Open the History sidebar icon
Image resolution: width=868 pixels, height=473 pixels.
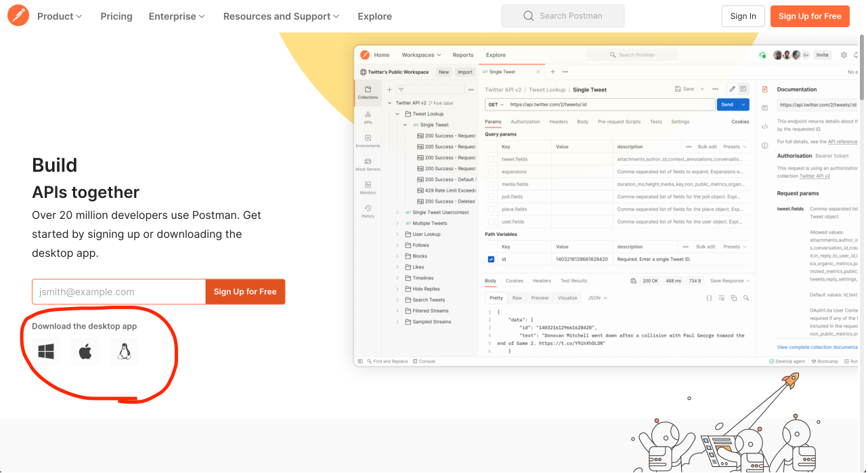pos(368,211)
